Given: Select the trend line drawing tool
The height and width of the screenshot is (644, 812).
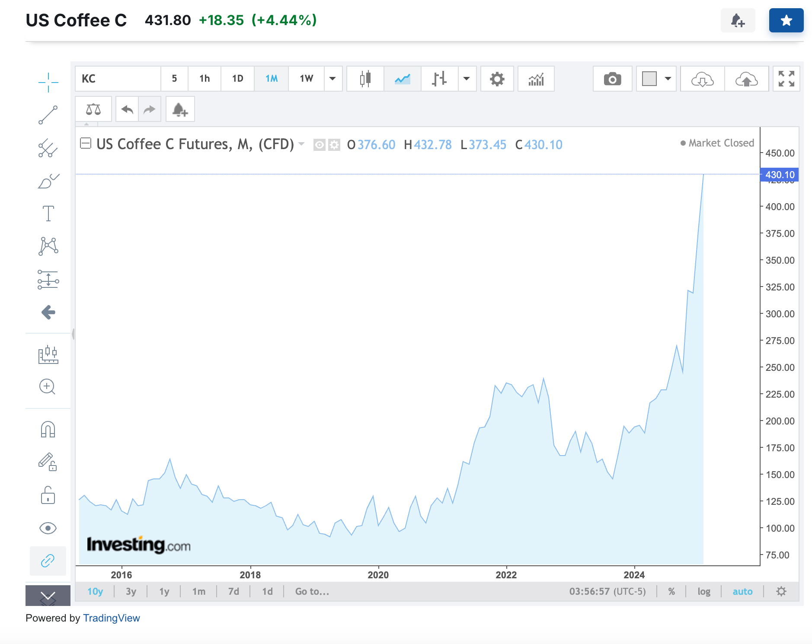Looking at the screenshot, I should [x=48, y=115].
